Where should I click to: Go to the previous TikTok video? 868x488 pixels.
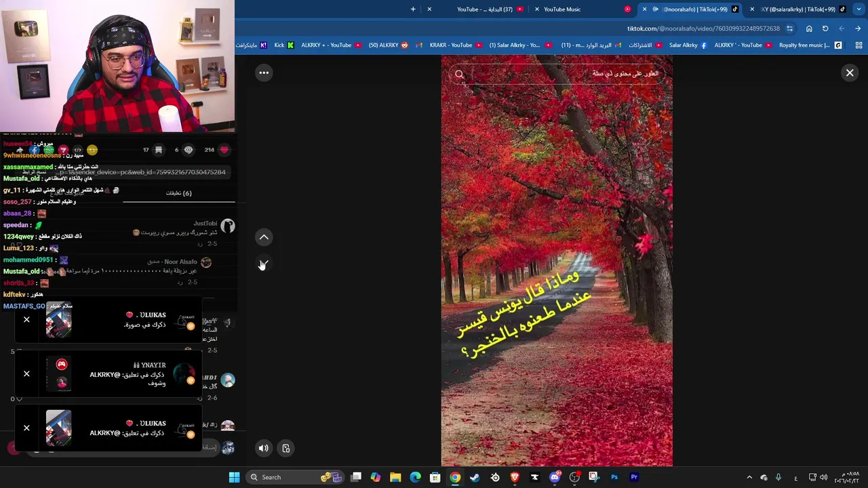pyautogui.click(x=264, y=237)
